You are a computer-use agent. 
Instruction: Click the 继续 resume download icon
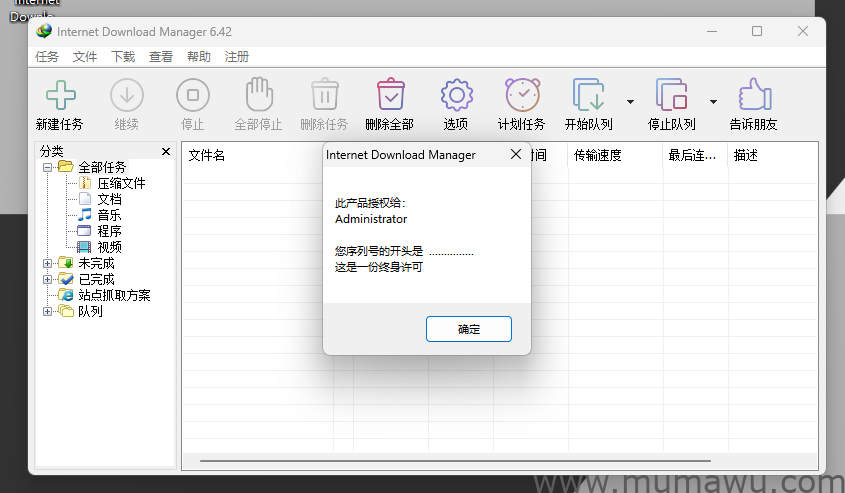click(127, 95)
